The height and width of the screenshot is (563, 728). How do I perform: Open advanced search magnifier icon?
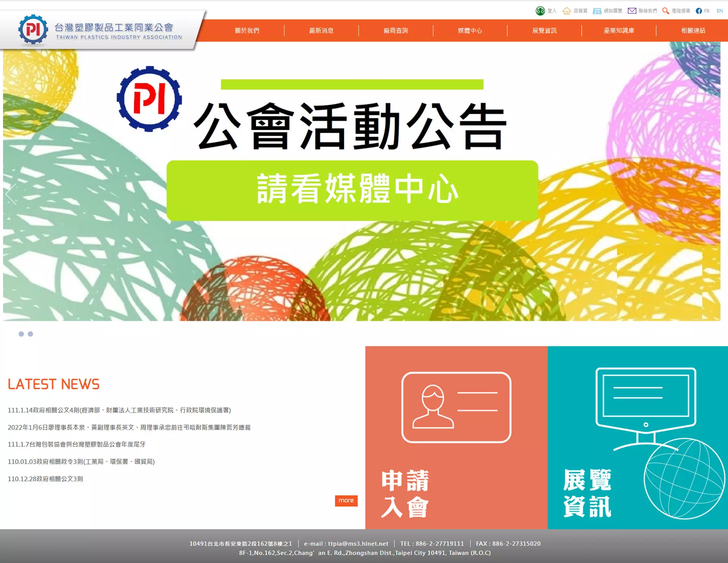(665, 11)
